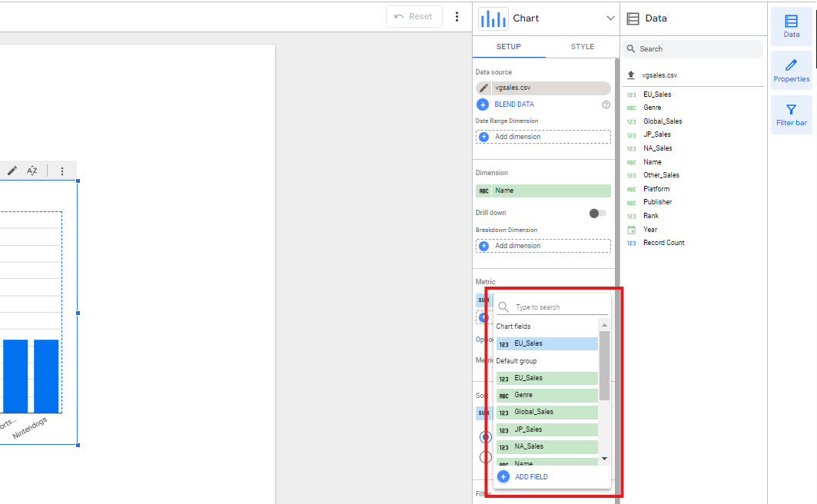Viewport: 817px width, 504px height.
Task: Select the upper sort order radio button
Action: (x=485, y=436)
